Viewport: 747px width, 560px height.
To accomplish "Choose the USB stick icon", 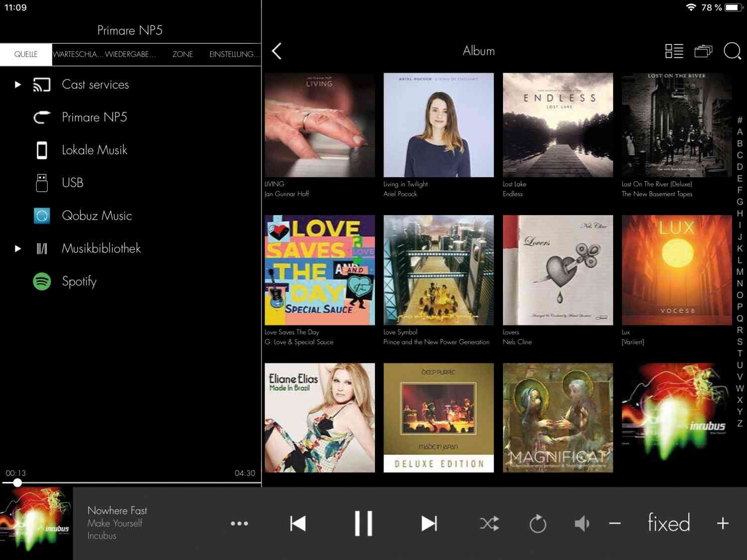I will pyautogui.click(x=42, y=183).
